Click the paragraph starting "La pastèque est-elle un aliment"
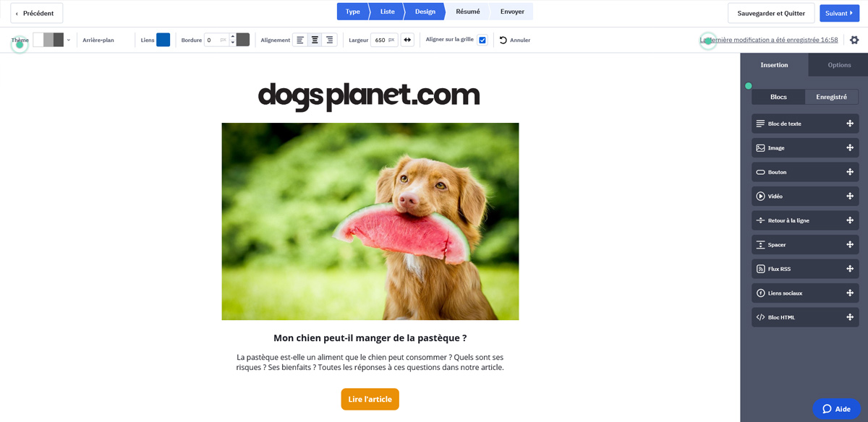 coord(370,362)
